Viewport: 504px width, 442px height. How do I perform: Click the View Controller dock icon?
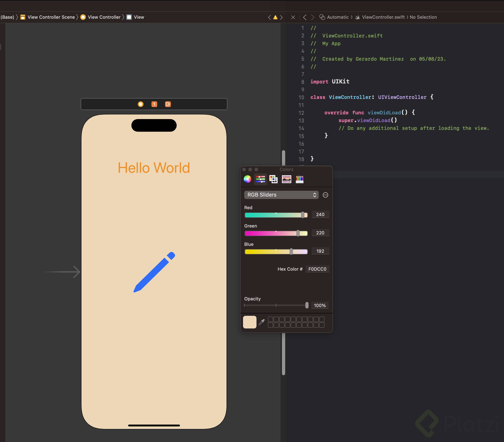click(x=140, y=104)
